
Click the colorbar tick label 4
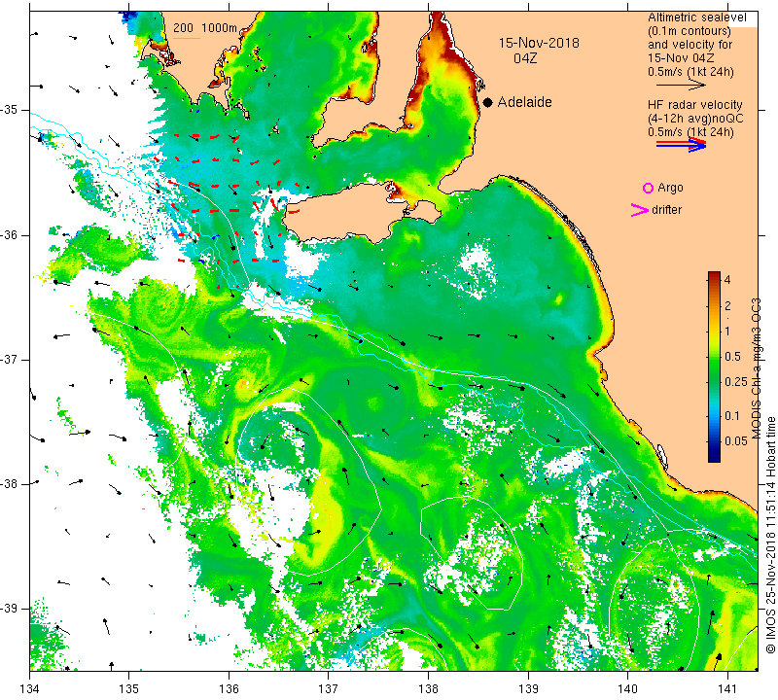727,279
